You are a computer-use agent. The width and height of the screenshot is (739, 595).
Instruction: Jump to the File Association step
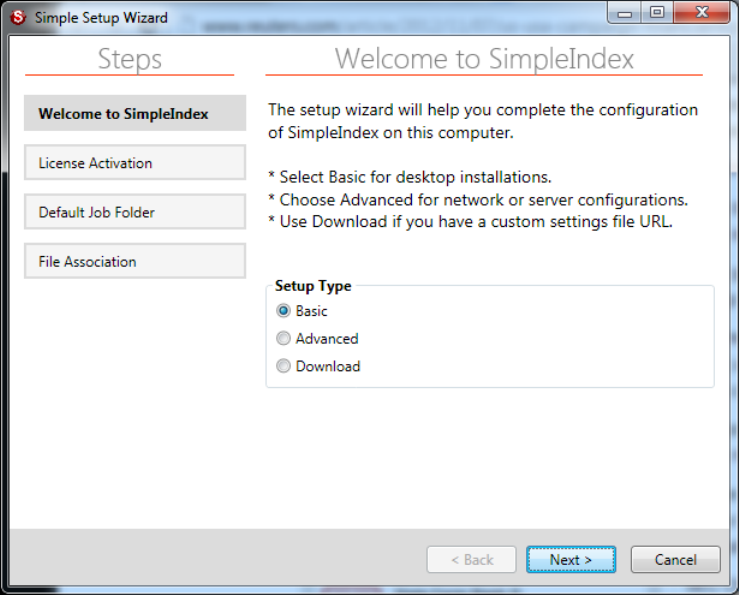[x=134, y=261]
